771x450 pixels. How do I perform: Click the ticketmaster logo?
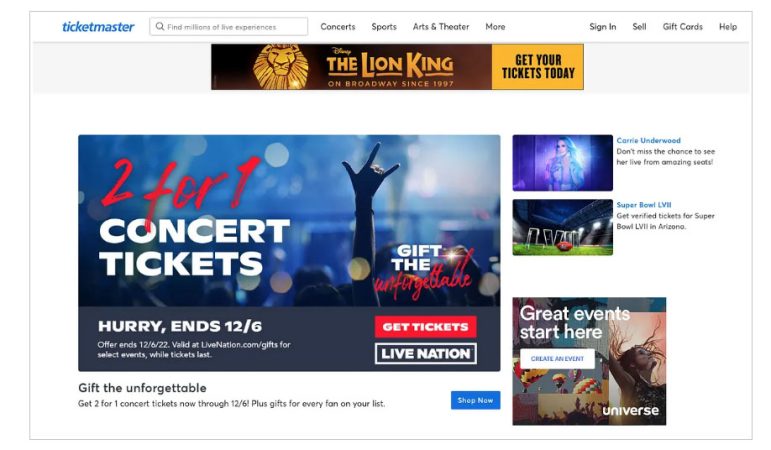click(x=98, y=27)
